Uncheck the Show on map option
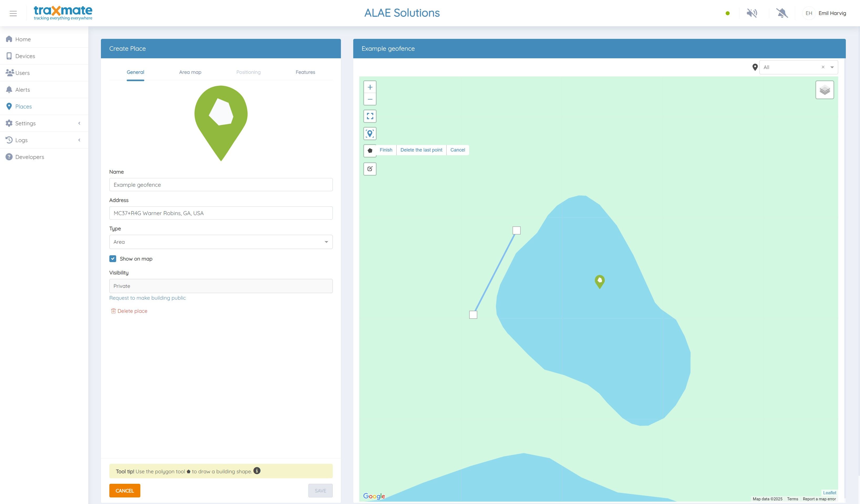This screenshot has height=504, width=860. tap(112, 259)
